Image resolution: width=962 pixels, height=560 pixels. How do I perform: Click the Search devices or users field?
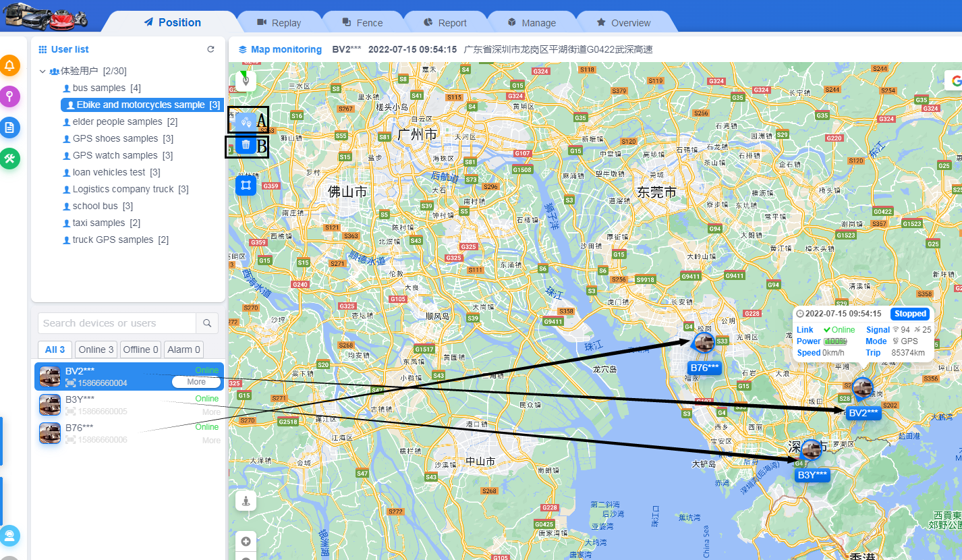117,323
